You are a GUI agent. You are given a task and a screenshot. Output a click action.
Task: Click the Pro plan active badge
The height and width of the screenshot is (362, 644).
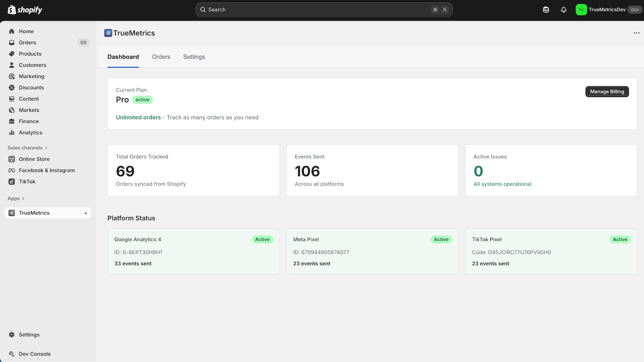[x=142, y=99]
